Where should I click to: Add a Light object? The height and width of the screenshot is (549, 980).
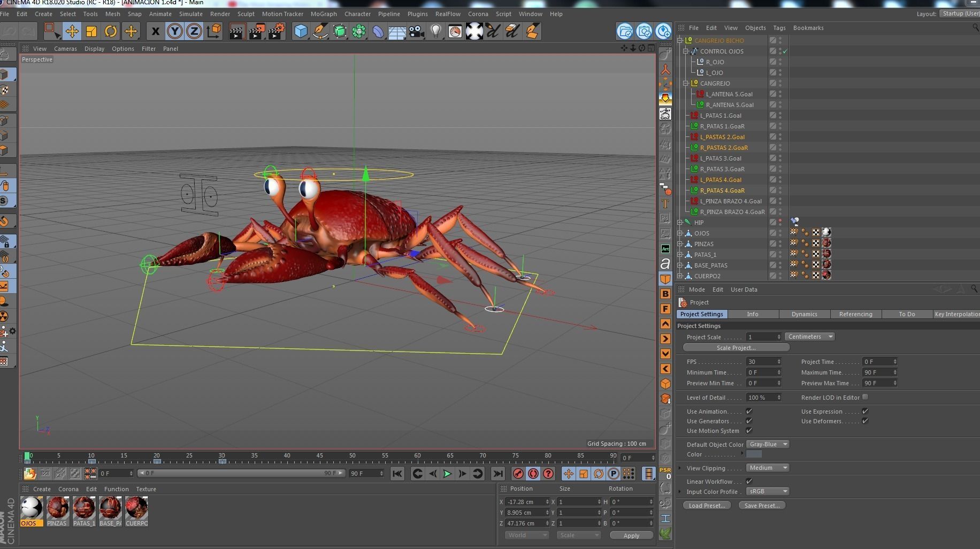pos(436,31)
